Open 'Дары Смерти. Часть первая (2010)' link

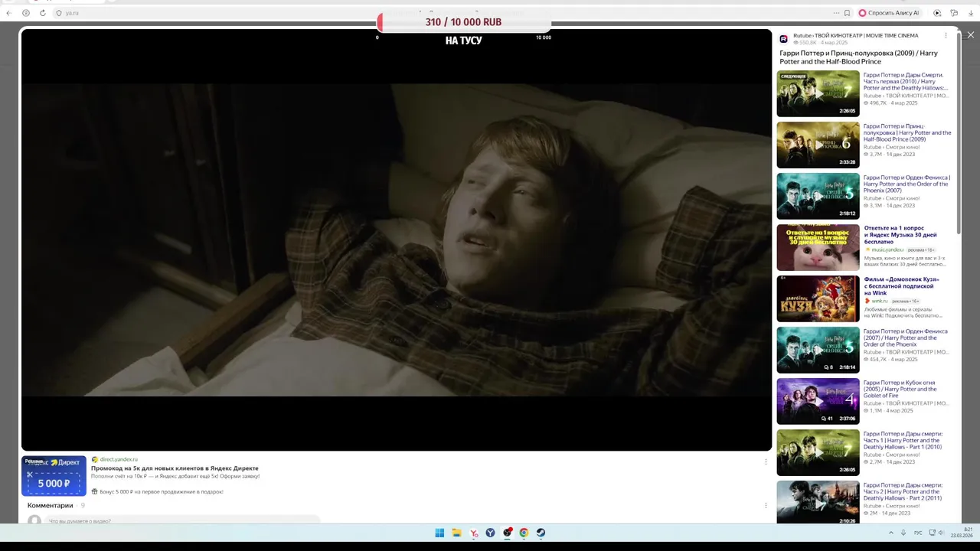tap(906, 81)
